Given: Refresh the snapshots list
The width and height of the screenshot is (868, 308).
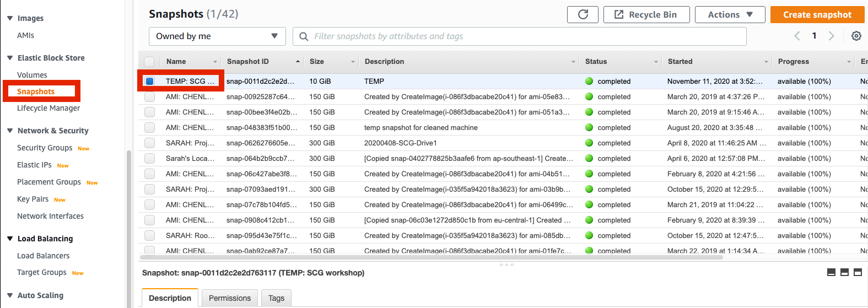Looking at the screenshot, I should pyautogui.click(x=583, y=15).
